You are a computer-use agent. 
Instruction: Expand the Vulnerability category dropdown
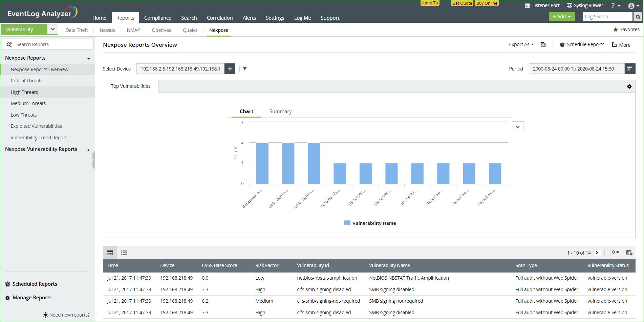click(x=52, y=29)
